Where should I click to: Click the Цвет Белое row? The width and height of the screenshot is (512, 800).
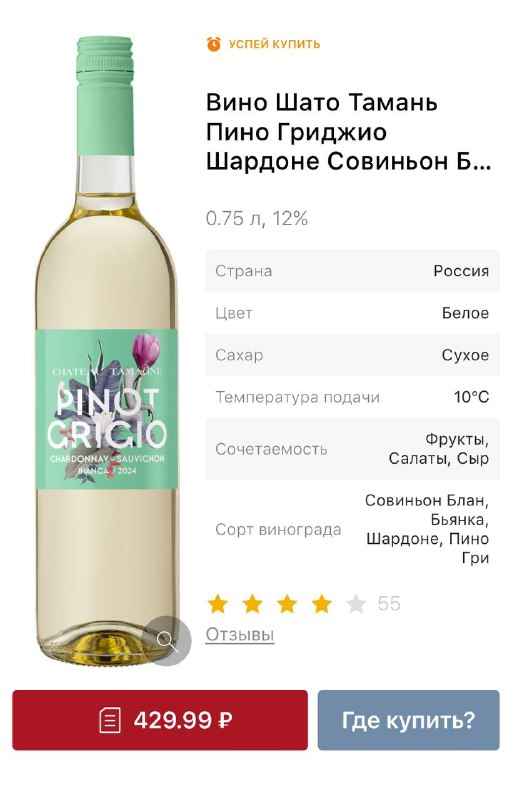(352, 313)
